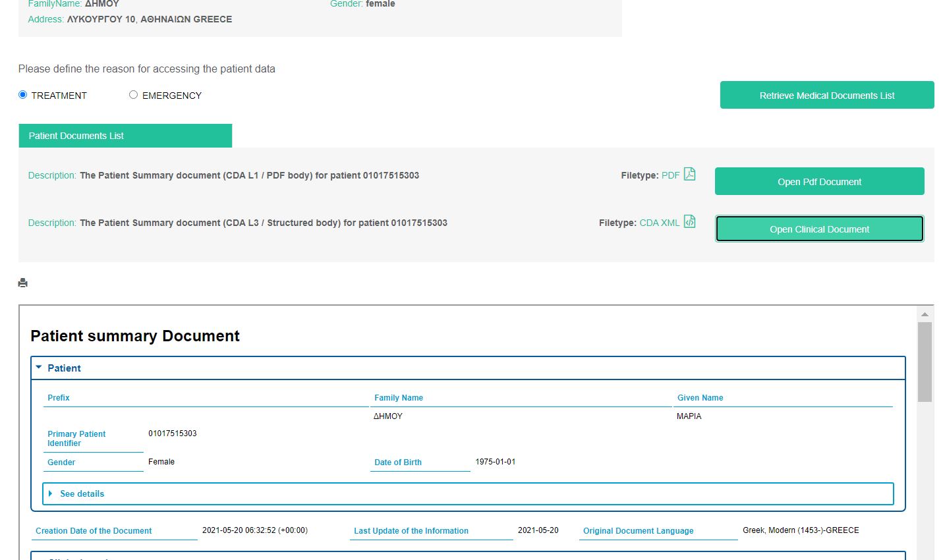
Task: Click the printer icon above the document
Action: point(23,283)
